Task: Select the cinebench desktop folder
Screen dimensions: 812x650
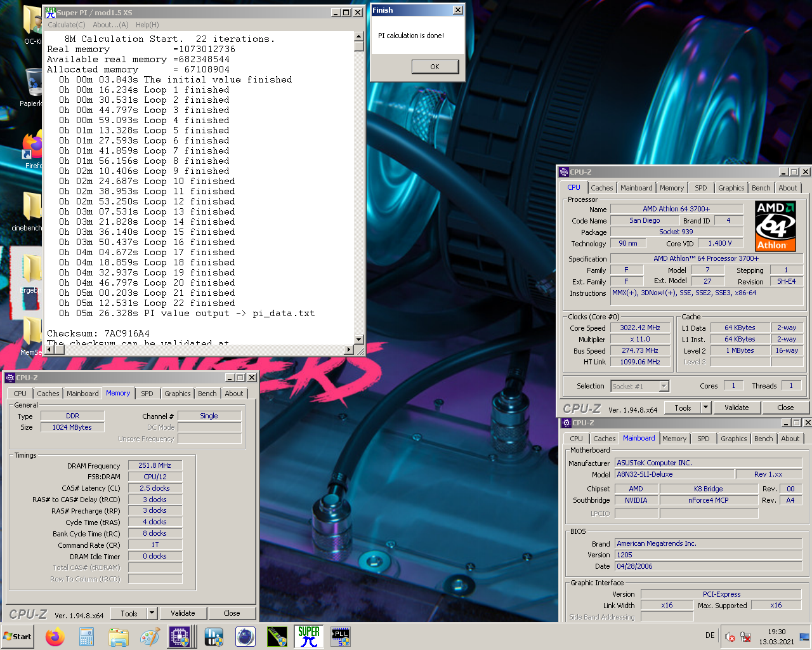Action: (x=29, y=211)
